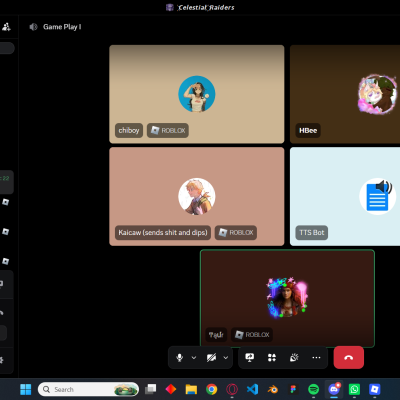Open Visual Studio Code from taskbar
400x400 pixels.
coord(252,389)
